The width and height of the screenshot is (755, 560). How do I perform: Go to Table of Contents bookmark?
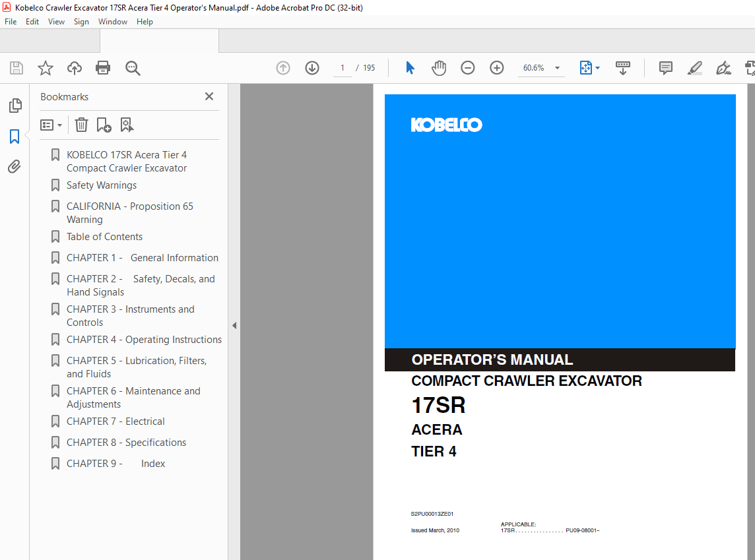pos(104,237)
